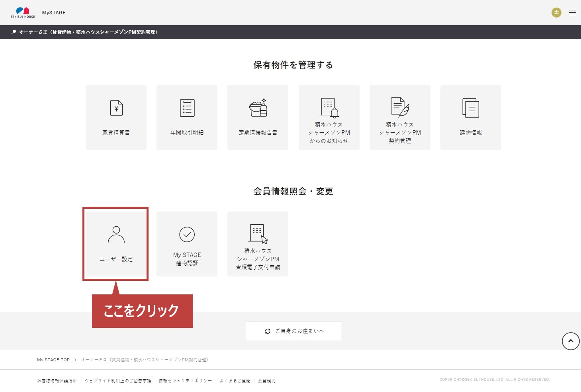This screenshot has height=392, width=581.
Task: Open ウェブサイト利用上のご留意事項 footer link
Action: [x=118, y=381]
